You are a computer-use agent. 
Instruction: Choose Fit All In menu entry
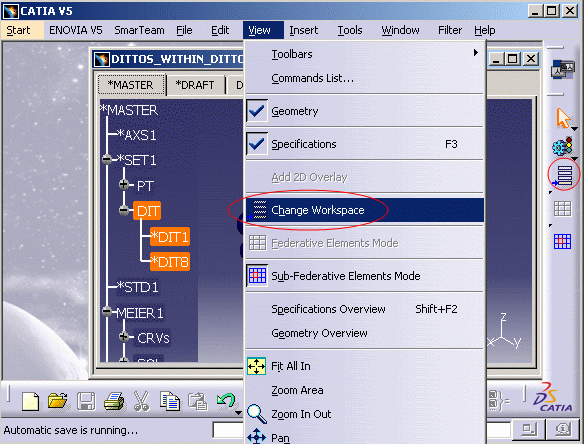(365, 366)
